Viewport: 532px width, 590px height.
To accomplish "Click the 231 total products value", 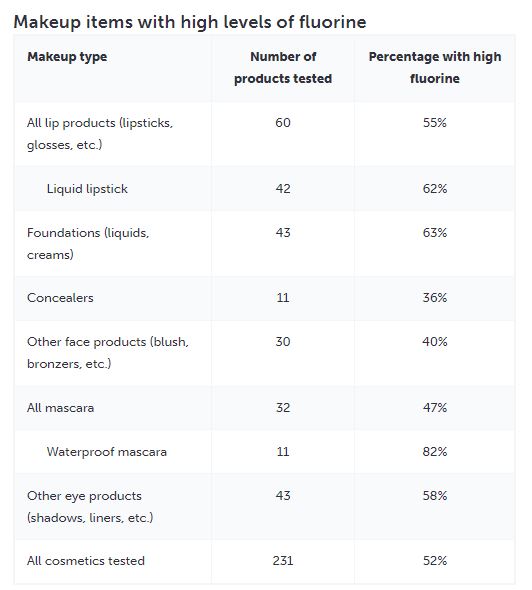I will coord(283,561).
